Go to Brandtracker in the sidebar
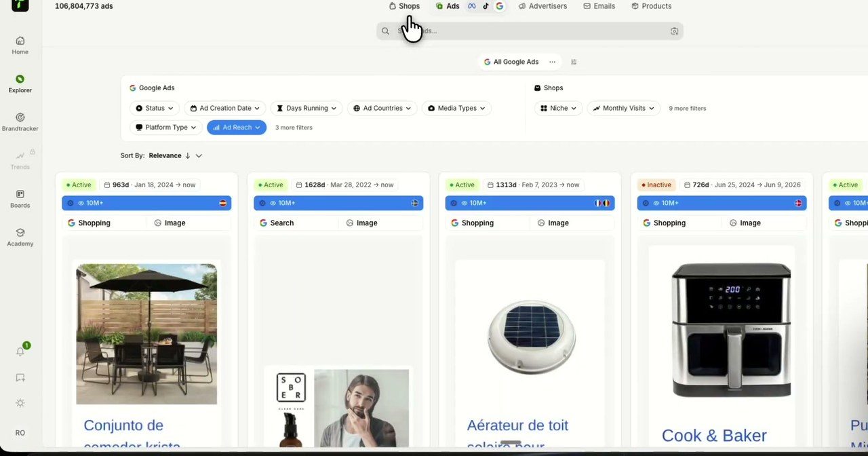Screen dimensions: 868x456 coord(20,123)
